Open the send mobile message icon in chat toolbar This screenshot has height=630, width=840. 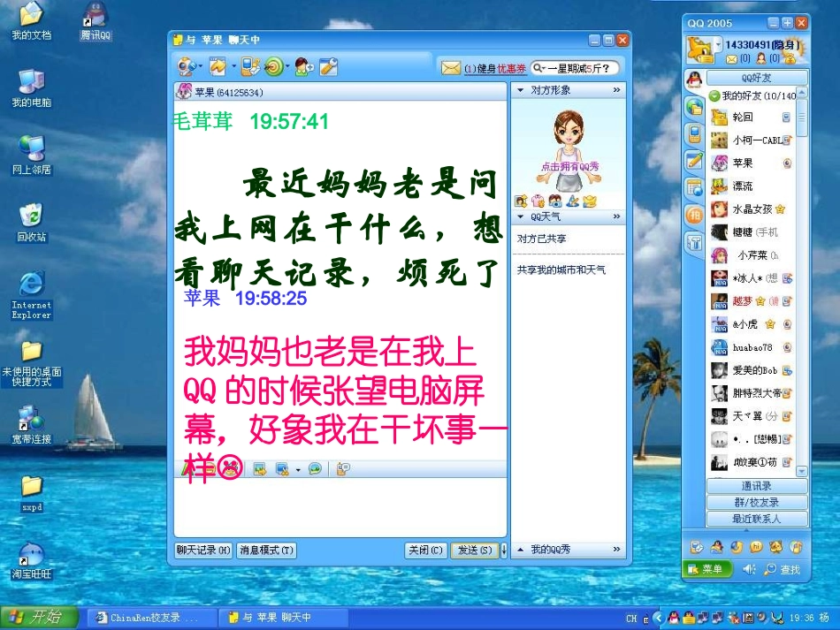pyautogui.click(x=249, y=66)
